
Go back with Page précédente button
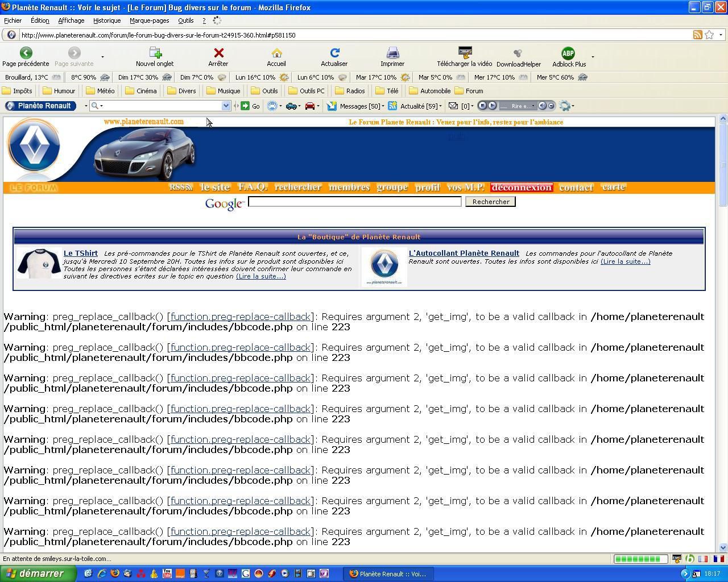point(26,57)
